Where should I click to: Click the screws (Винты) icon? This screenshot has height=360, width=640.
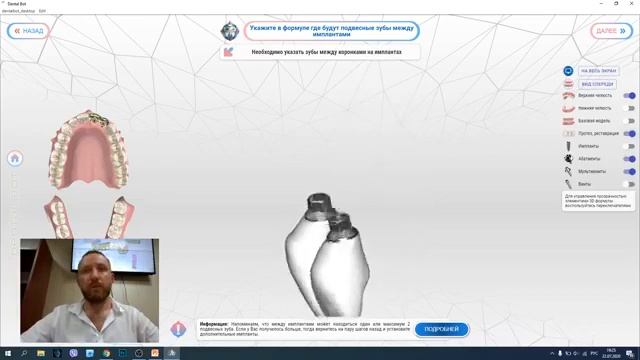(568, 184)
